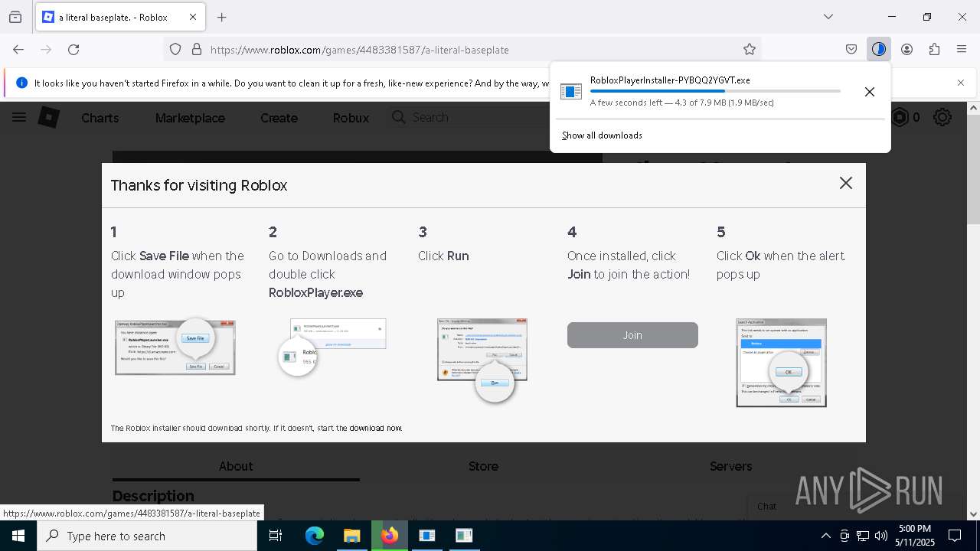The image size is (980, 551).
Task: Click the RobloxPlayer.exe downloads step thumbnail
Action: pos(332,347)
